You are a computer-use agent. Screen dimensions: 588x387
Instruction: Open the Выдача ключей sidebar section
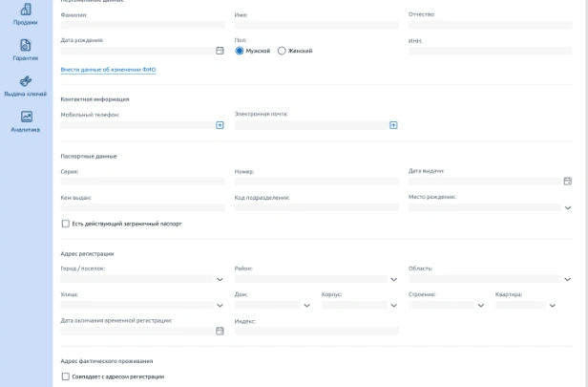26,85
